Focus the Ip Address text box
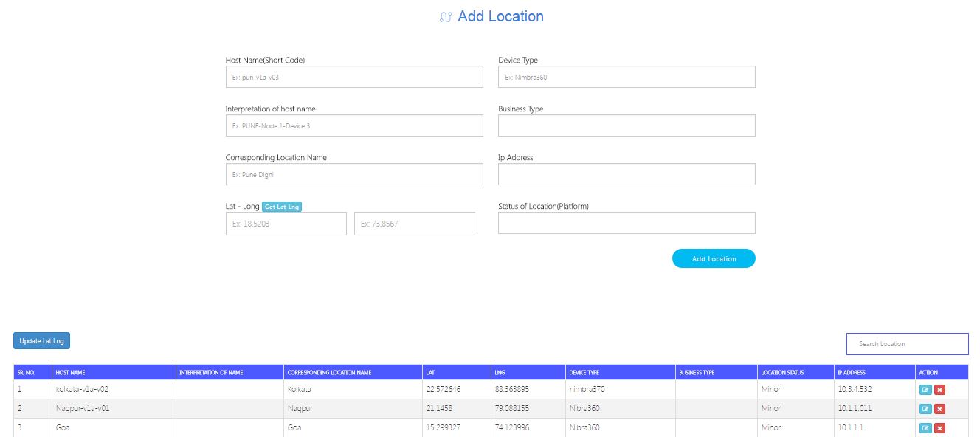The image size is (980, 437). [627, 174]
